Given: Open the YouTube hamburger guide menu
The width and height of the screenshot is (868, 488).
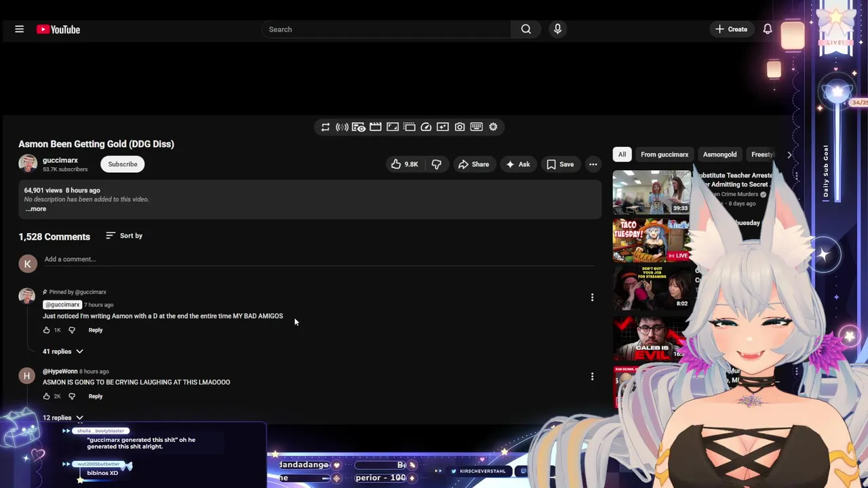Looking at the screenshot, I should 19,29.
